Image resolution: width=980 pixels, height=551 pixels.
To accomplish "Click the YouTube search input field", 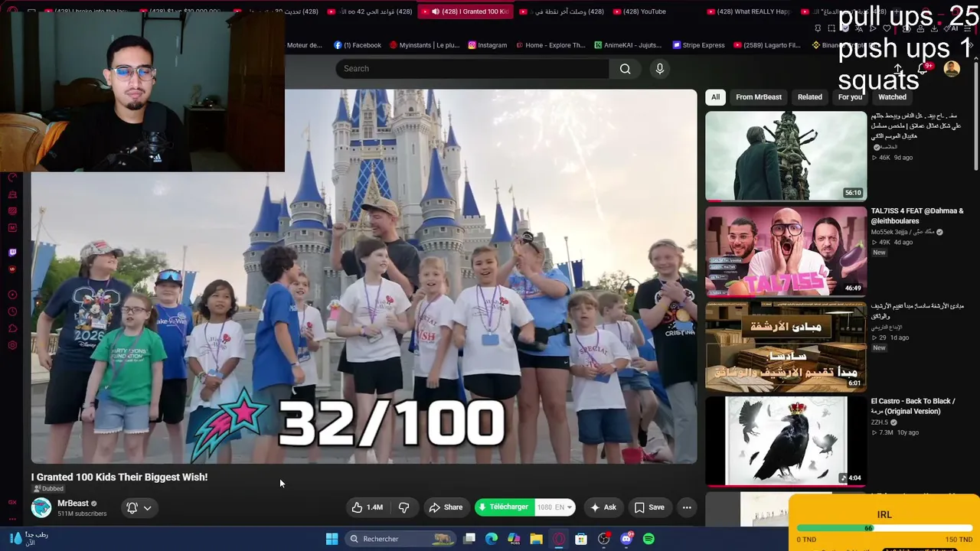I will (x=472, y=69).
